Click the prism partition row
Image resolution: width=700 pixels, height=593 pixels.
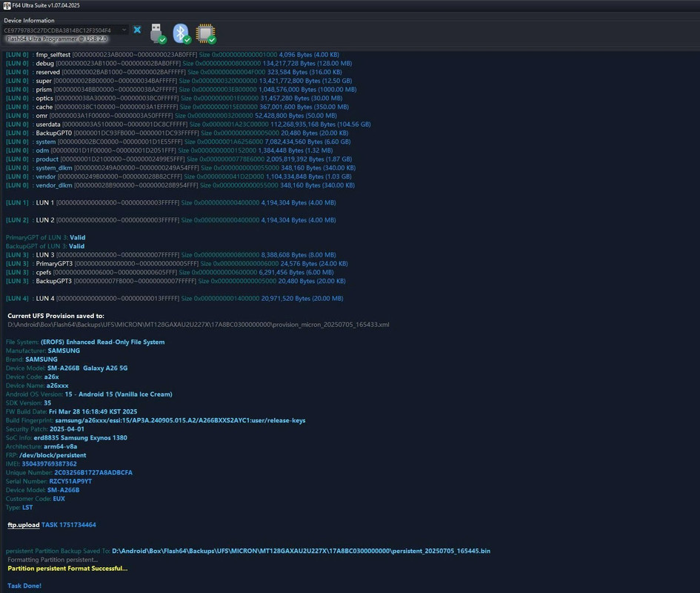(x=181, y=90)
